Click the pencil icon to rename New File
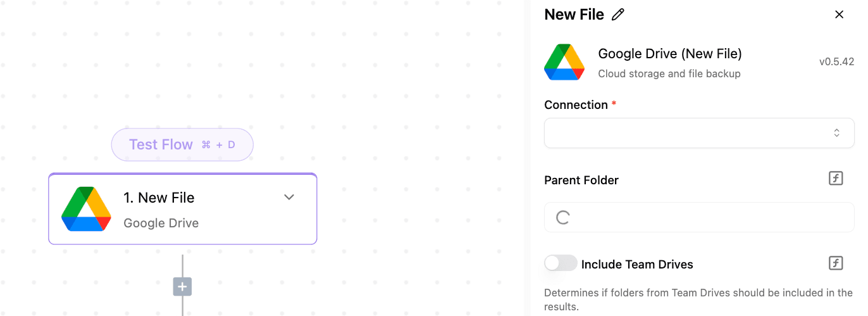The height and width of the screenshot is (316, 868). tap(618, 15)
